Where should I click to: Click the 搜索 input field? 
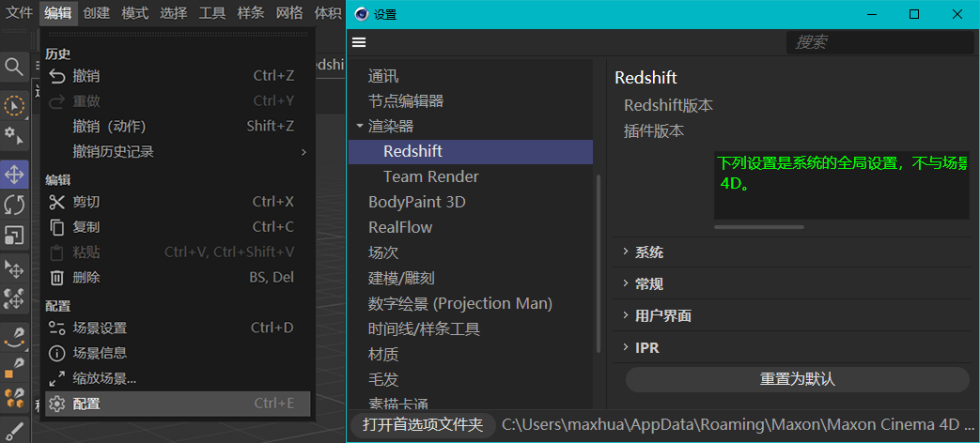point(879,42)
